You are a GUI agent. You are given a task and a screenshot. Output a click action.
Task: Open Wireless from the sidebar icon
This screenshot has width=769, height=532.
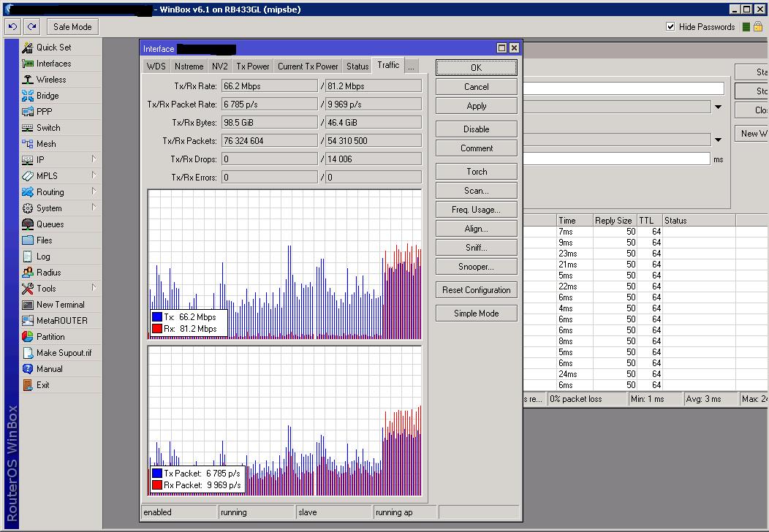click(x=28, y=80)
